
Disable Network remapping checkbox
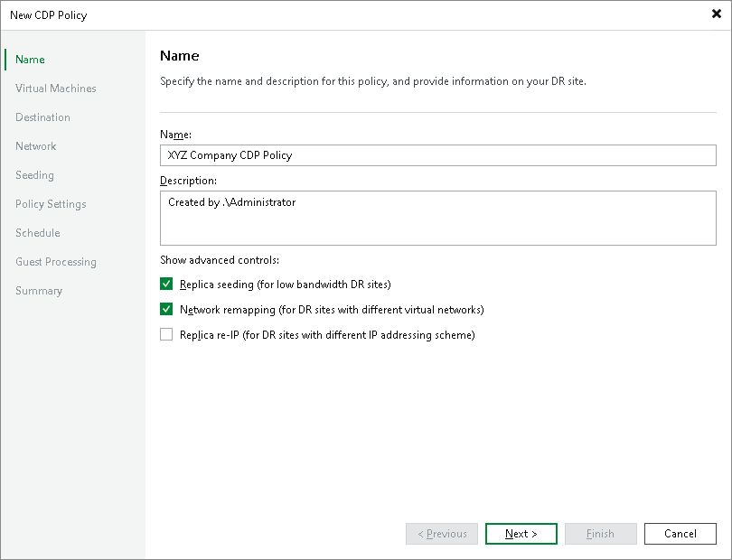[166, 308]
